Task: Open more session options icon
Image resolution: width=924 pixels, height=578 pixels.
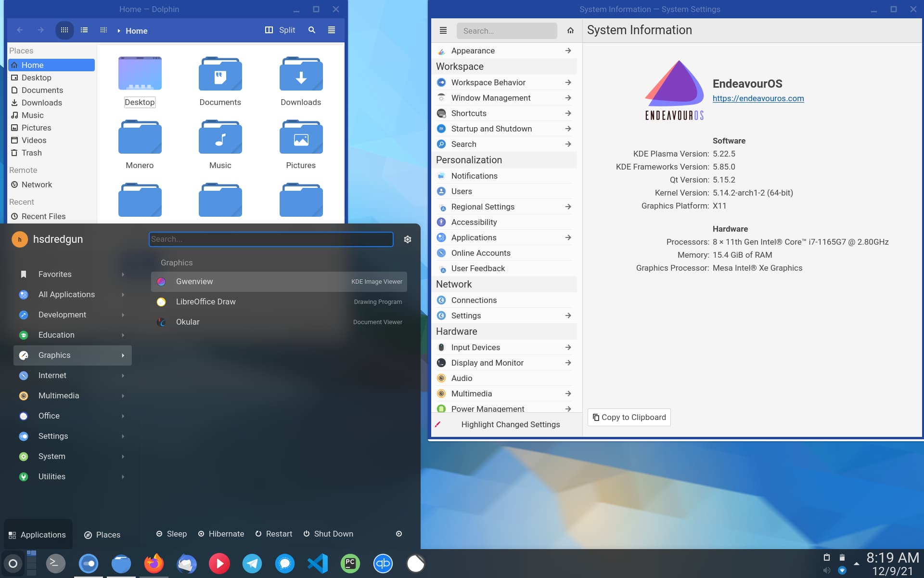Action: pyautogui.click(x=399, y=534)
